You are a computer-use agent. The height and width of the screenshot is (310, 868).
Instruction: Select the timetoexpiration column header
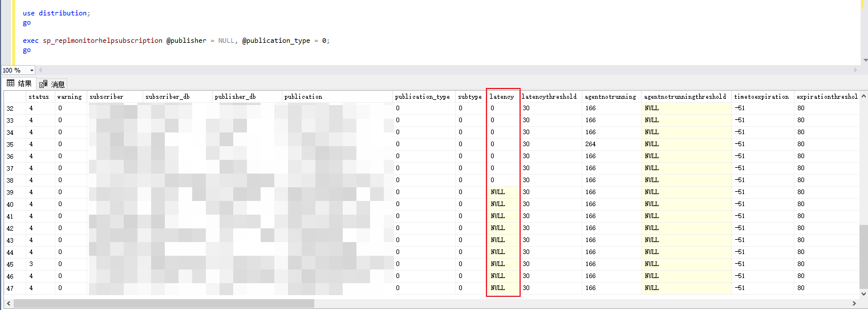pos(763,96)
